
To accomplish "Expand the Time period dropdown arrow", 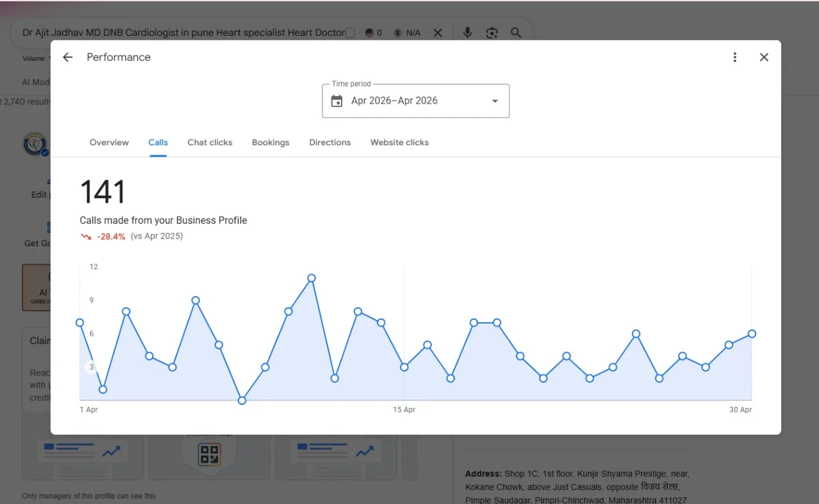I will pyautogui.click(x=495, y=101).
